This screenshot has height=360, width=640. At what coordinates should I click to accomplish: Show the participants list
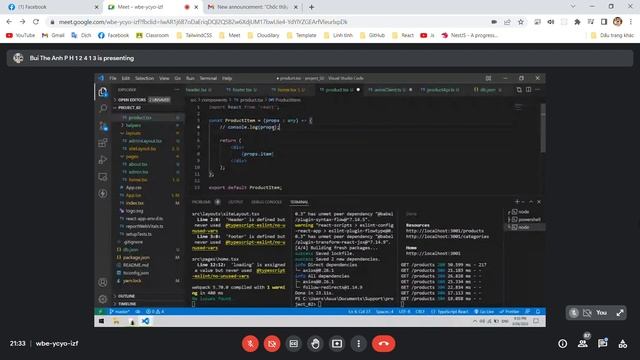[582, 344]
